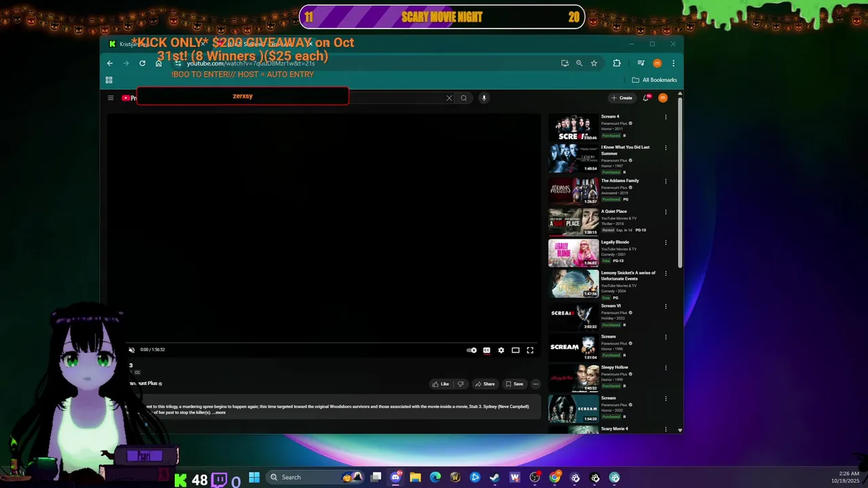Screen dimensions: 868x488
Task: Enter fullscreen on the video player
Action: pyautogui.click(x=530, y=350)
